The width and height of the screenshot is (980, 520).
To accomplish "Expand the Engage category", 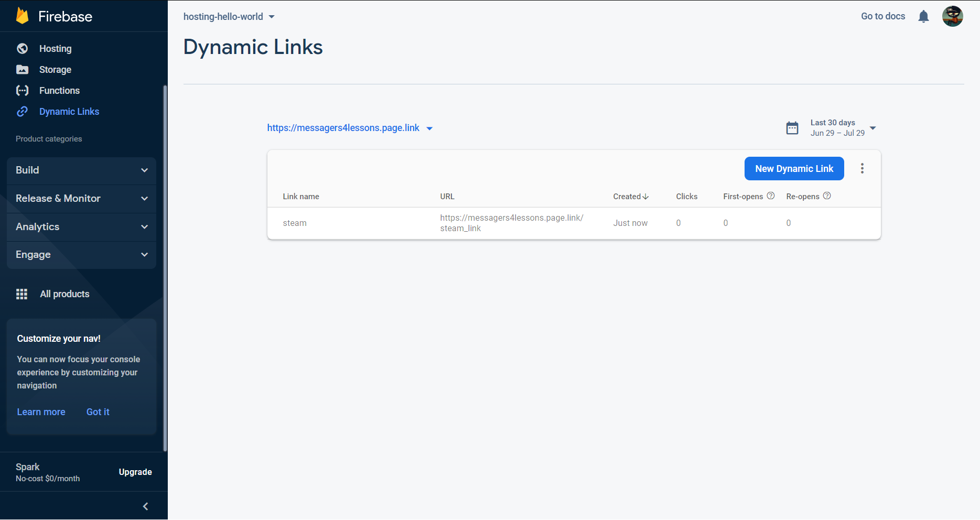I will (81, 255).
